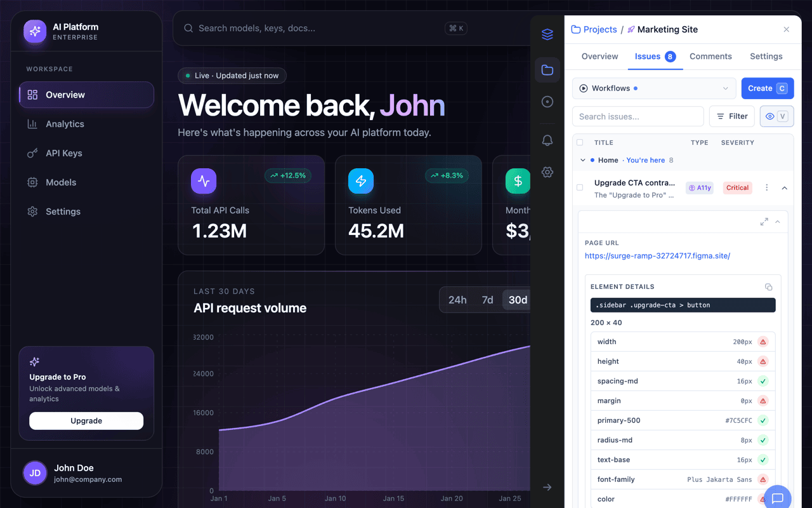Collapse the Upgrade CTA issue row chevron
The image size is (812, 508).
[784, 188]
